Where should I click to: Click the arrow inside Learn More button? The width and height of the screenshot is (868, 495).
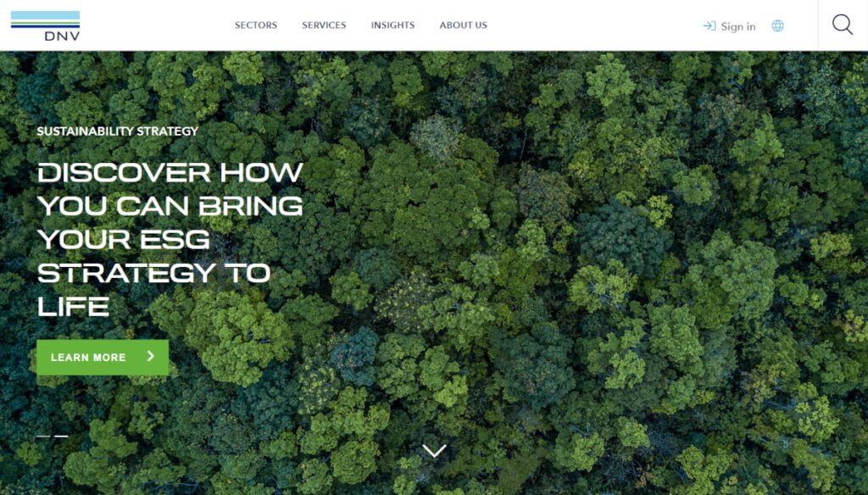[151, 356]
